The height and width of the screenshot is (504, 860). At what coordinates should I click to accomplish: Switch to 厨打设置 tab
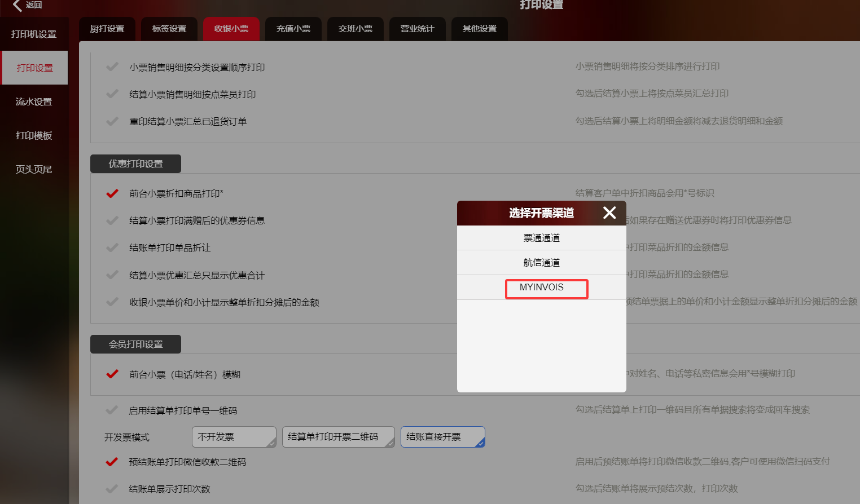click(x=107, y=29)
